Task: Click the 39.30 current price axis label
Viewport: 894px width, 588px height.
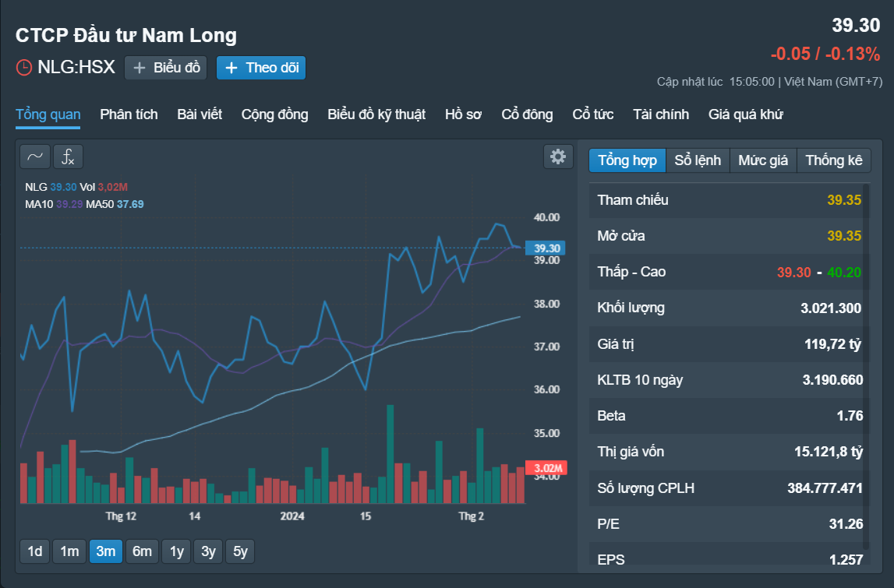Action: (546, 248)
